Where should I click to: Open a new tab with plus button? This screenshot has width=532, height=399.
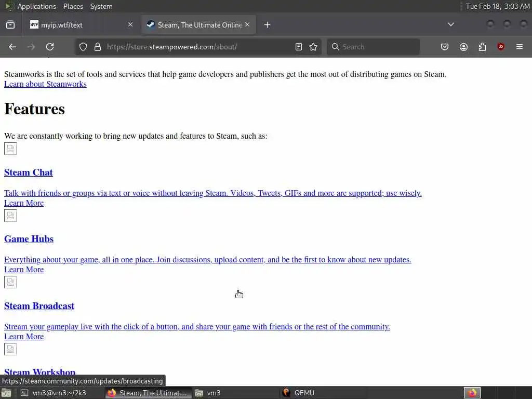tap(268, 25)
